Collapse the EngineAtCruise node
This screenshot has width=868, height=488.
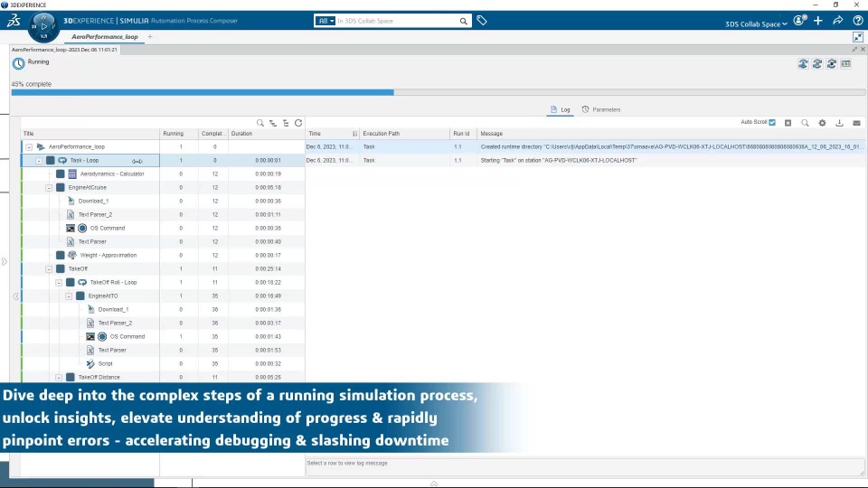point(49,188)
